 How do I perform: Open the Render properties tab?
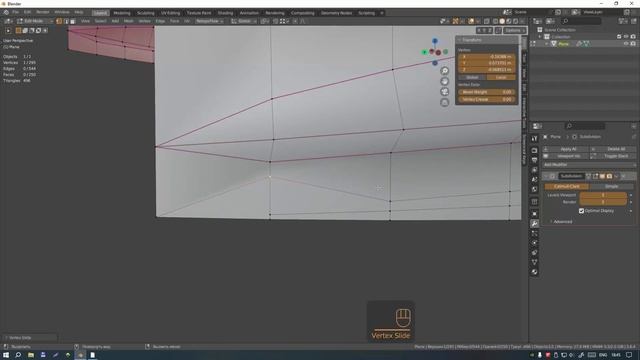(x=534, y=150)
